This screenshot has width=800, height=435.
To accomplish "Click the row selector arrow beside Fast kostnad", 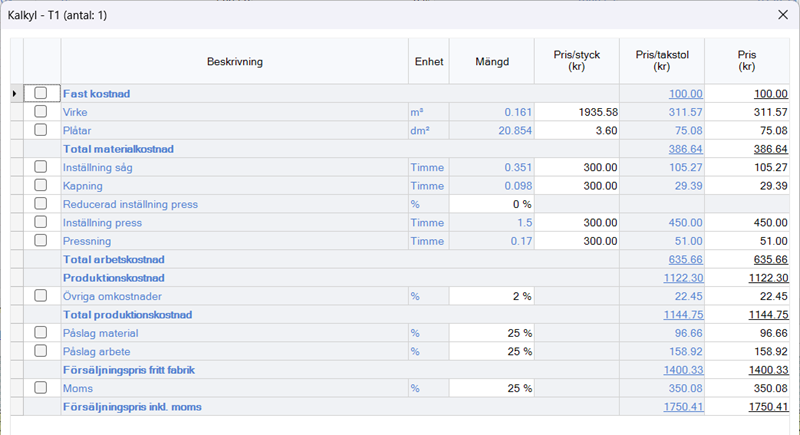I will 14,93.
